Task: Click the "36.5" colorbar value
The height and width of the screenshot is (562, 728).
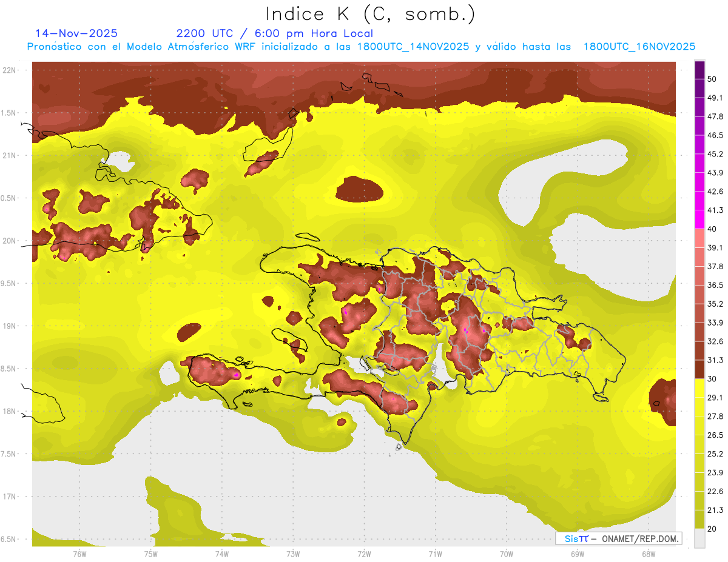Action: pos(715,285)
